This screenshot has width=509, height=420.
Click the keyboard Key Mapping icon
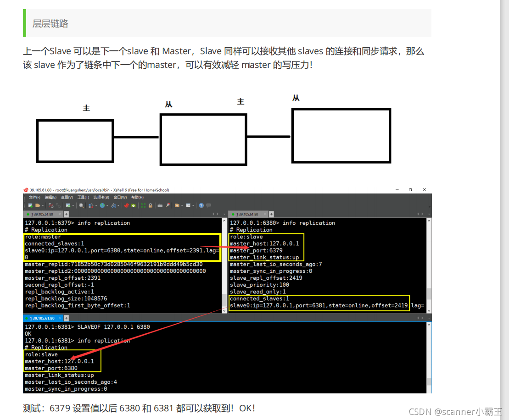click(x=160, y=205)
